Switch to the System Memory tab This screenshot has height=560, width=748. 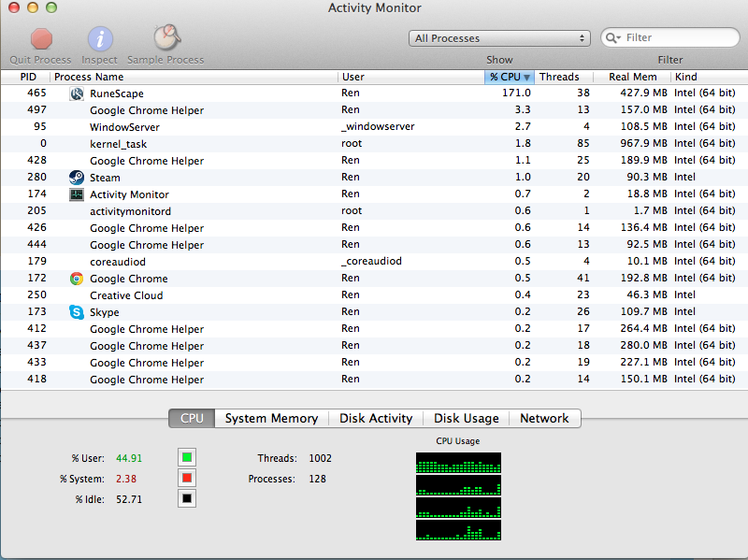click(x=271, y=418)
